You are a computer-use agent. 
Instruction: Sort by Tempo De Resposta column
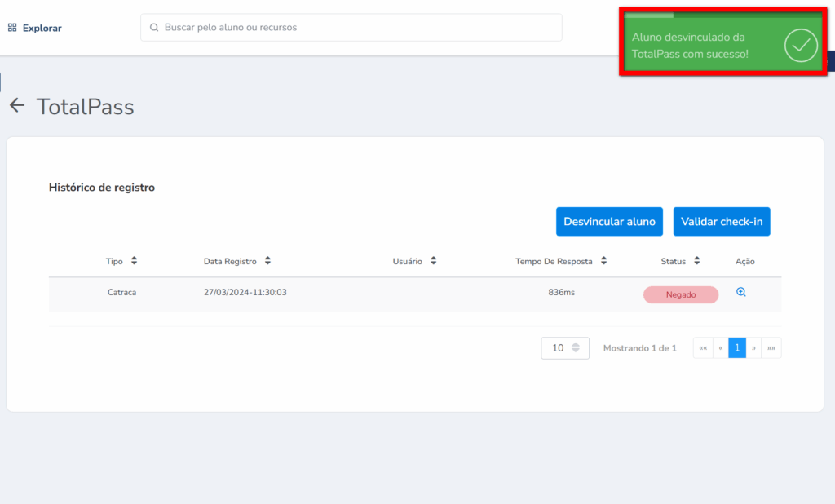603,261
